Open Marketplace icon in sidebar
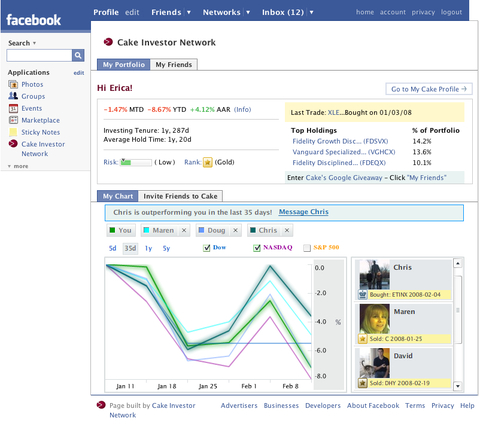480x430 pixels. (x=13, y=120)
